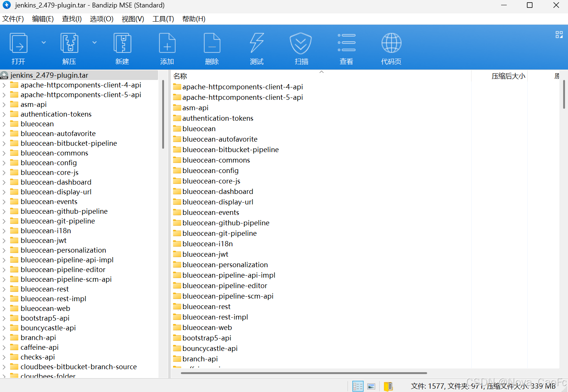Click the 代码页 (Code page) globe icon
This screenshot has width=568, height=392.
click(391, 43)
